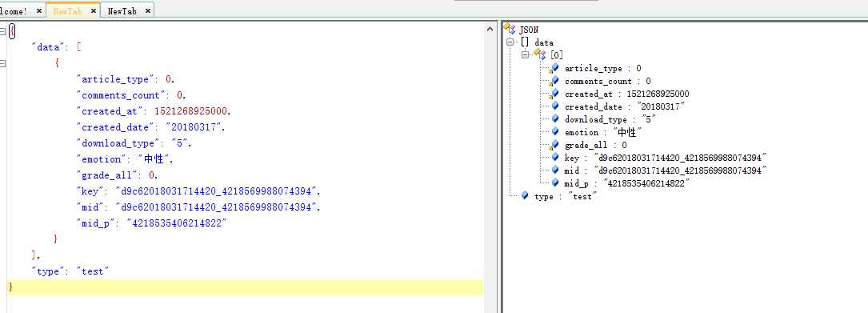Select tree row mid_p : "4218535406214822"
The image size is (868, 313).
click(627, 183)
